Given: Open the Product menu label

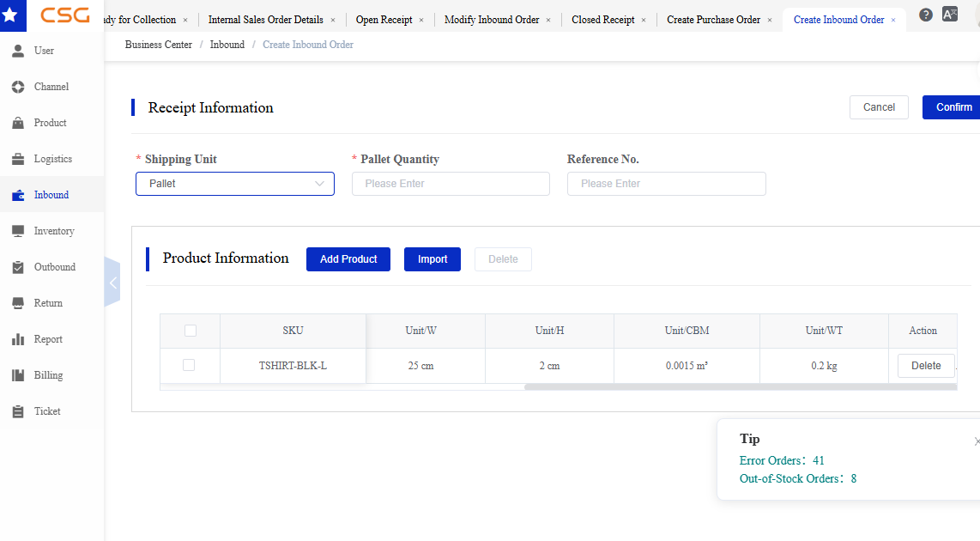Looking at the screenshot, I should (x=50, y=123).
